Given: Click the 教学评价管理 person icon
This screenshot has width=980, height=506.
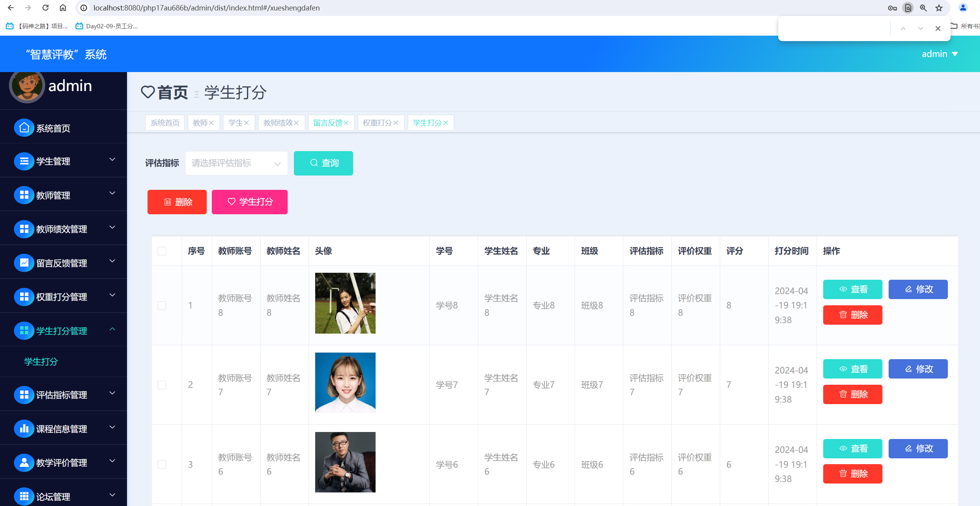Looking at the screenshot, I should coord(24,463).
